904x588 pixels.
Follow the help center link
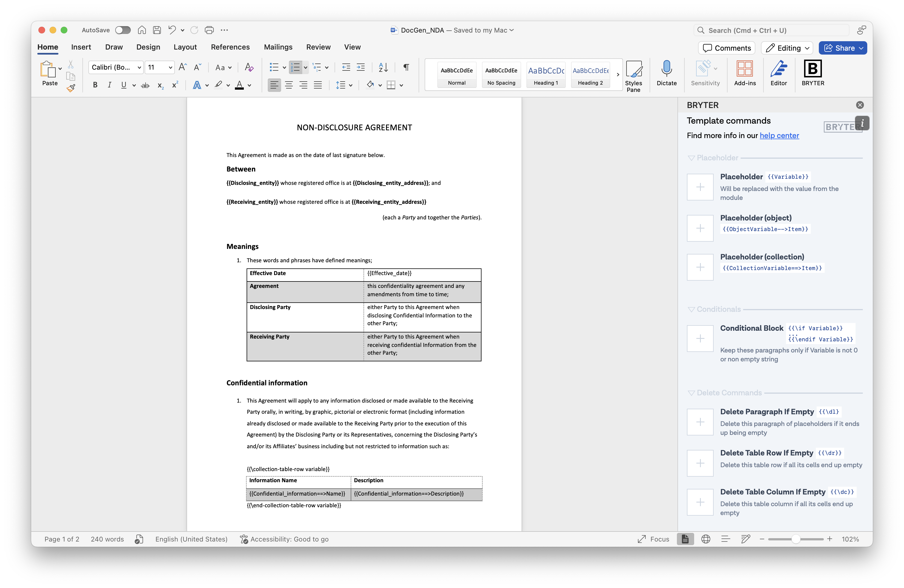pos(779,136)
